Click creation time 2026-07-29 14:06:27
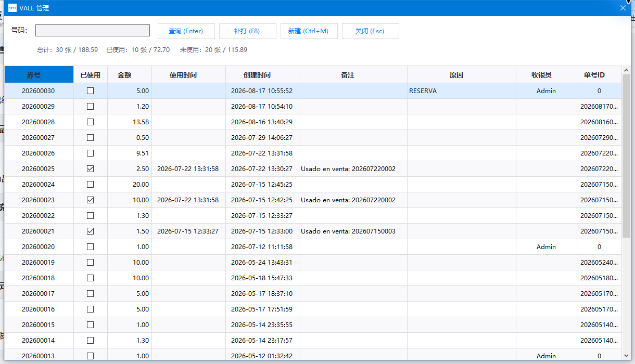 pyautogui.click(x=262, y=138)
